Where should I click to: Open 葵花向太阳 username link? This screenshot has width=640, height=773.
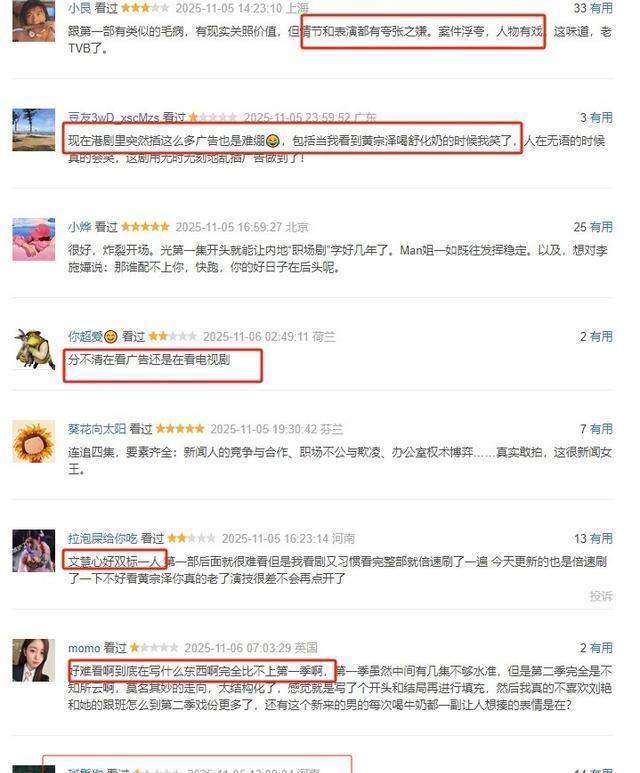(x=97, y=429)
